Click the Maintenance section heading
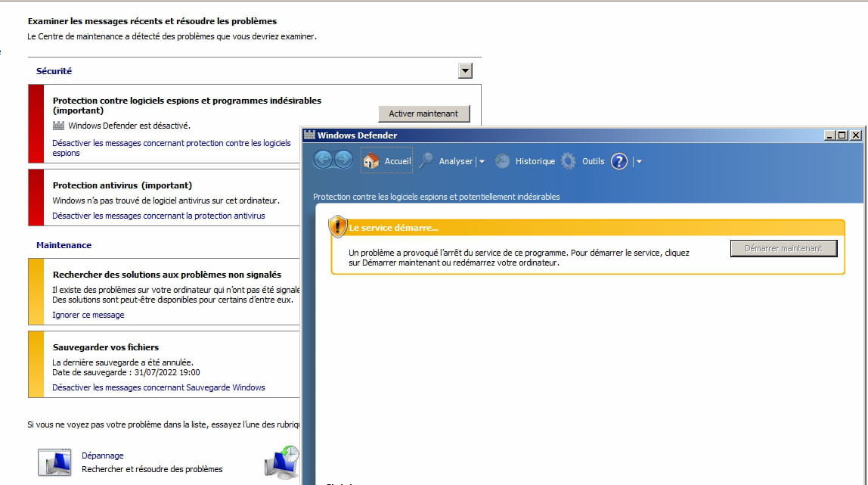Viewport: 868px width, 485px height. click(x=64, y=244)
